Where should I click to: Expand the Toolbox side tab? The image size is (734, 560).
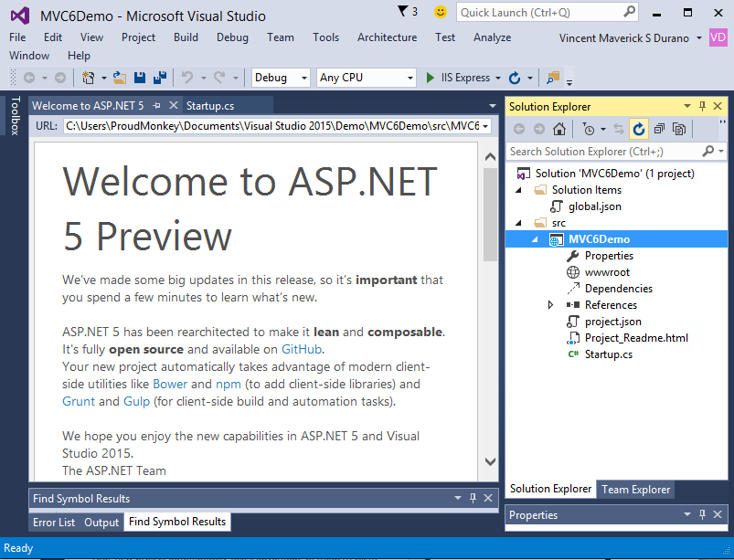point(15,115)
